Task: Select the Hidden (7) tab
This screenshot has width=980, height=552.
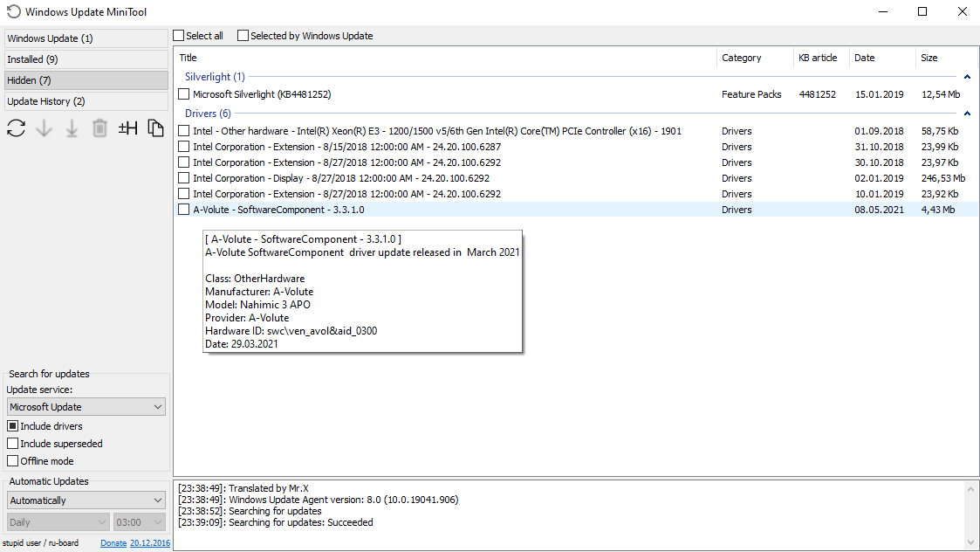Action: tap(86, 80)
